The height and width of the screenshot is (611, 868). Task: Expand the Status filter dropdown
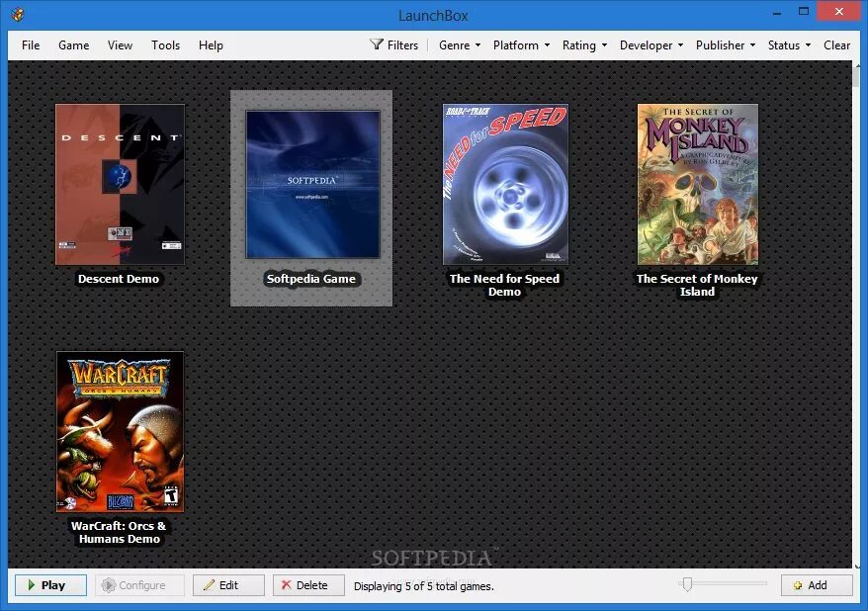[x=789, y=45]
